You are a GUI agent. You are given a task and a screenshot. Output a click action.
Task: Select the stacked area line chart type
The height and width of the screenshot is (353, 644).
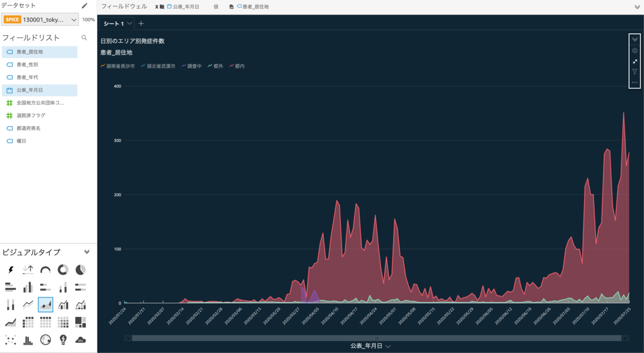(x=10, y=322)
